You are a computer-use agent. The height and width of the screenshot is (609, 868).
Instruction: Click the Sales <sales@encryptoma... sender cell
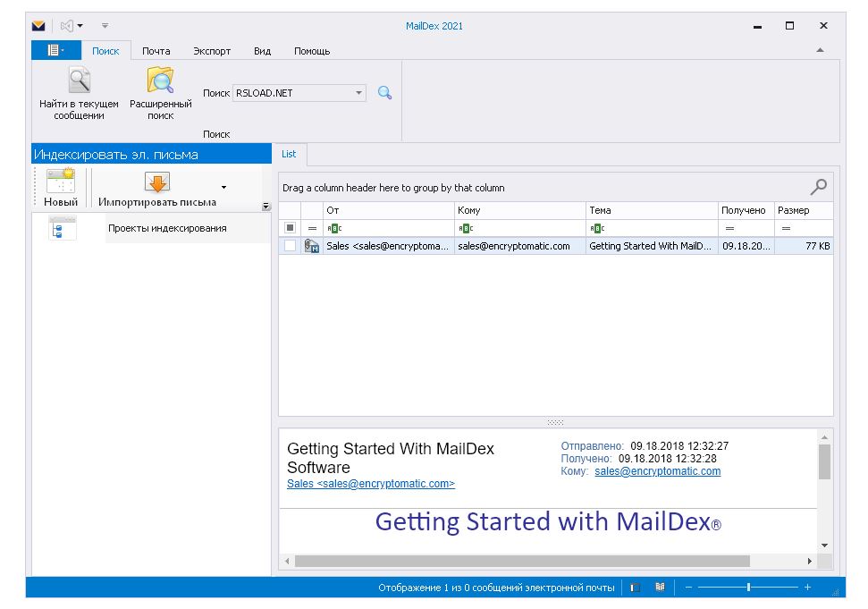pyautogui.click(x=388, y=246)
